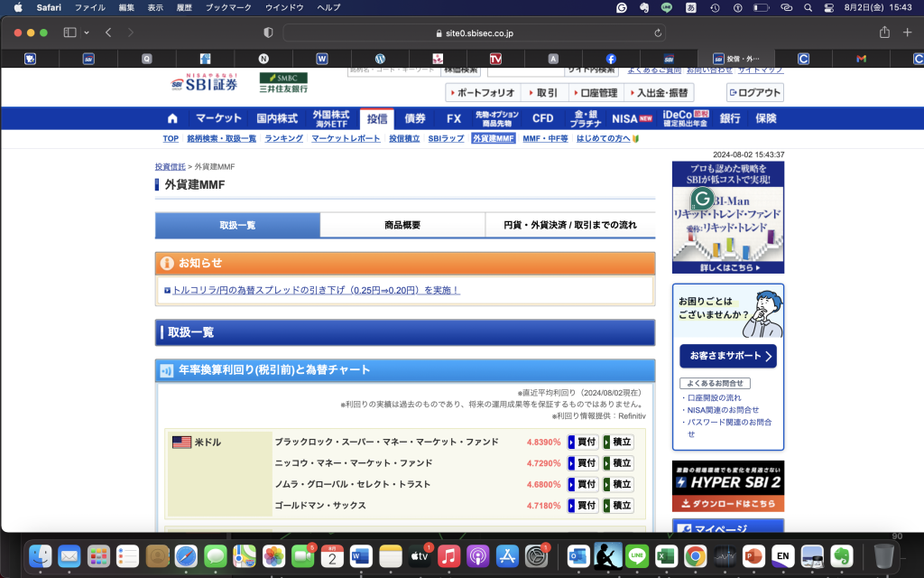Screen dimensions: 924x578
Task: Click the home icon on the blue navigation bar
Action: coord(171,117)
